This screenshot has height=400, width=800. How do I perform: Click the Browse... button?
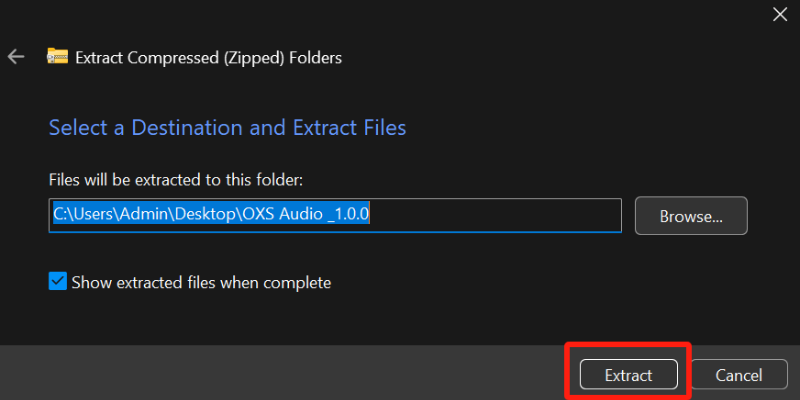[691, 215]
